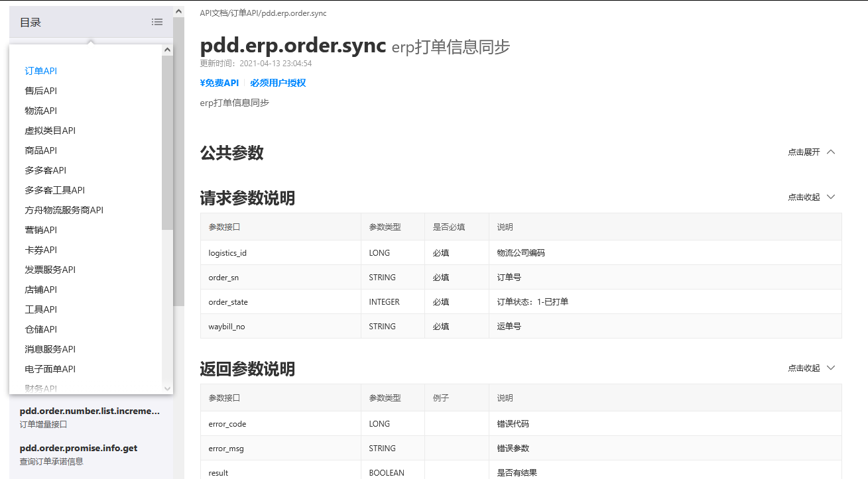Click API文档 in the breadcrumb path

(x=212, y=13)
